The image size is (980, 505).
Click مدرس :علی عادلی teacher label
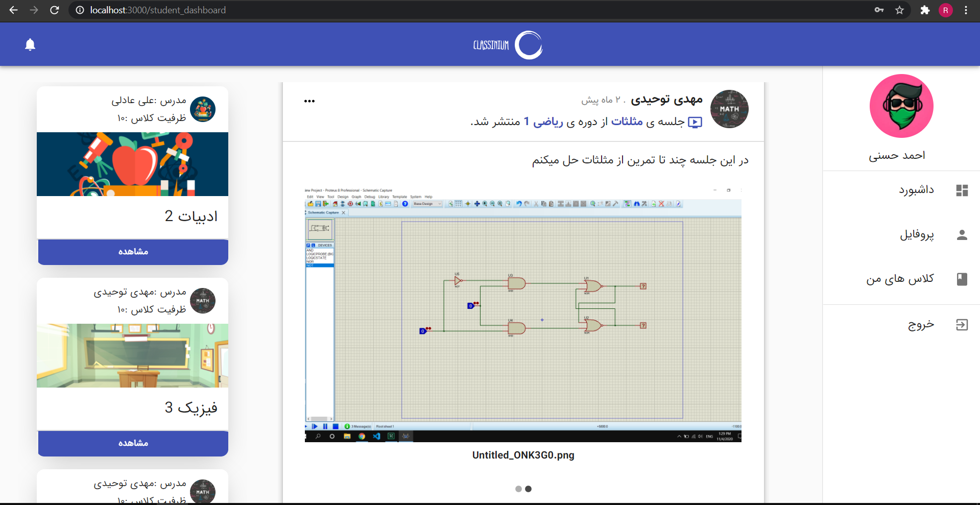click(x=149, y=101)
